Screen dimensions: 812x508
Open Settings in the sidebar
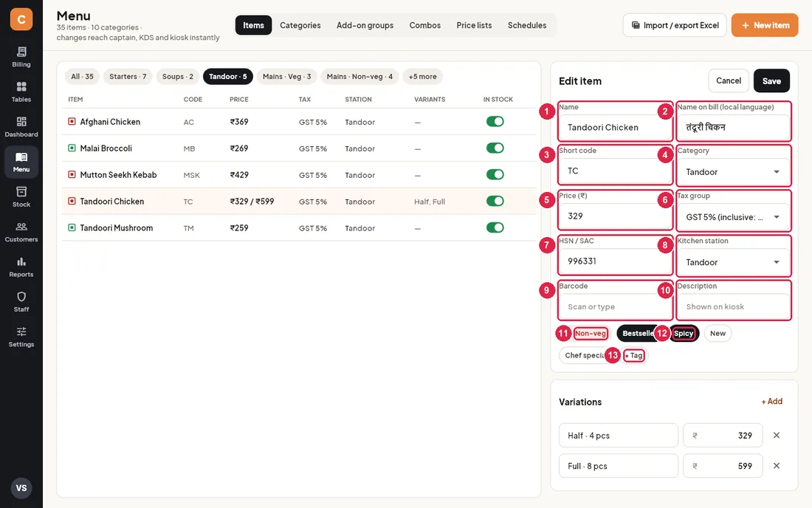[21, 337]
